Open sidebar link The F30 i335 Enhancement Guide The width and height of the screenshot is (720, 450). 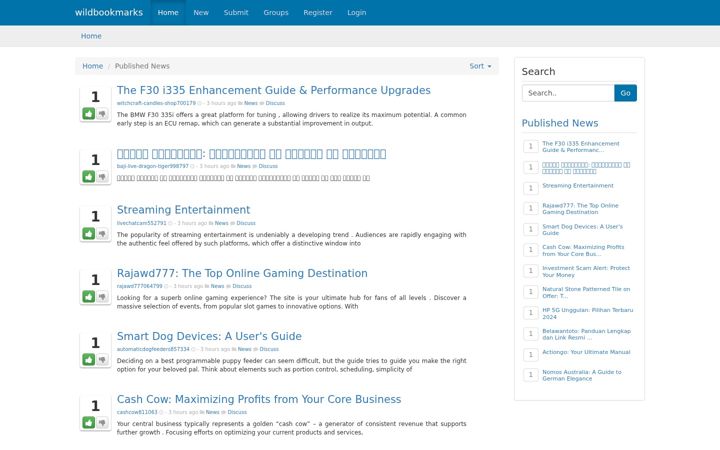coord(580,146)
